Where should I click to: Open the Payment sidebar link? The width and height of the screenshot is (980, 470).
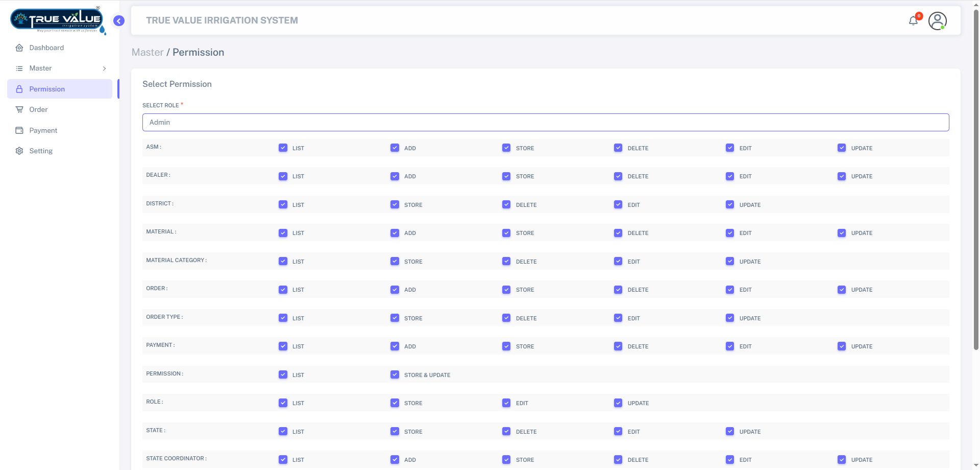click(x=43, y=131)
